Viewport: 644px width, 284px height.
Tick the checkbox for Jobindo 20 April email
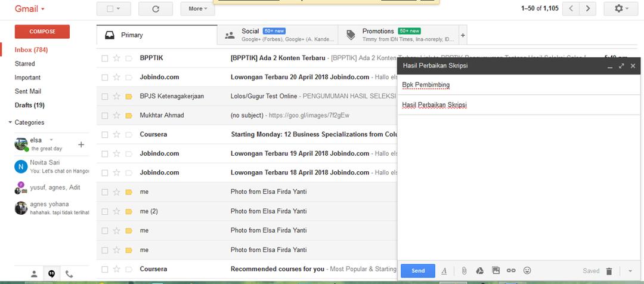coord(105,78)
